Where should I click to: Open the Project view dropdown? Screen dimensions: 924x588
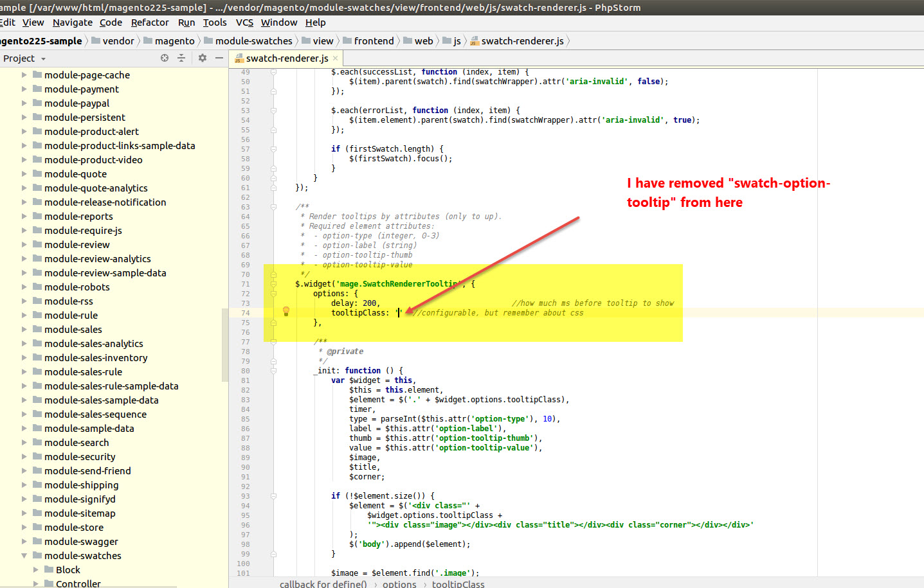coord(43,58)
